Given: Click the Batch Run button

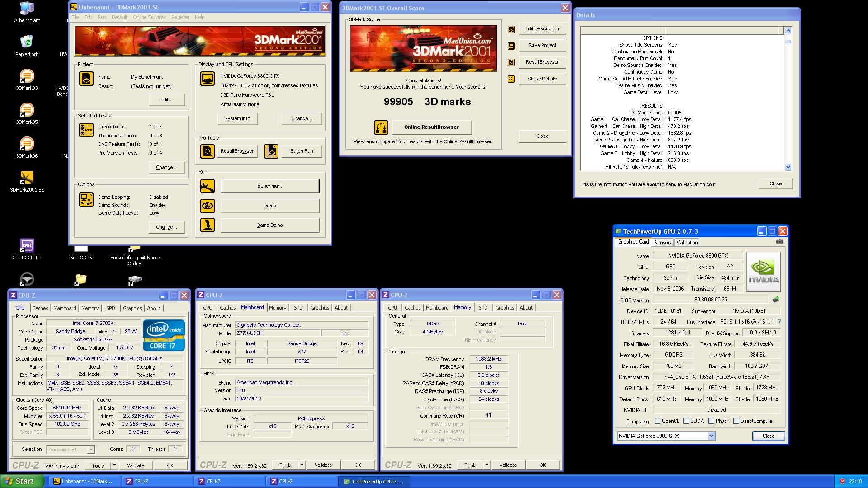Looking at the screenshot, I should click(x=302, y=151).
